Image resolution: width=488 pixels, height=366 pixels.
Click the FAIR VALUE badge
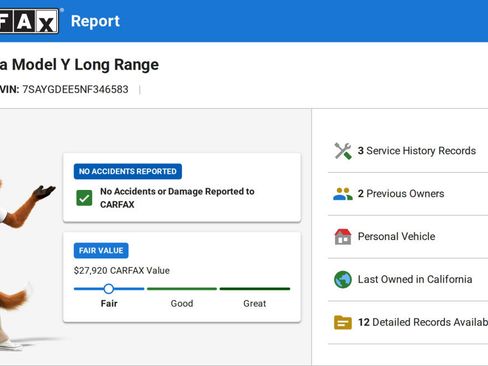(101, 251)
